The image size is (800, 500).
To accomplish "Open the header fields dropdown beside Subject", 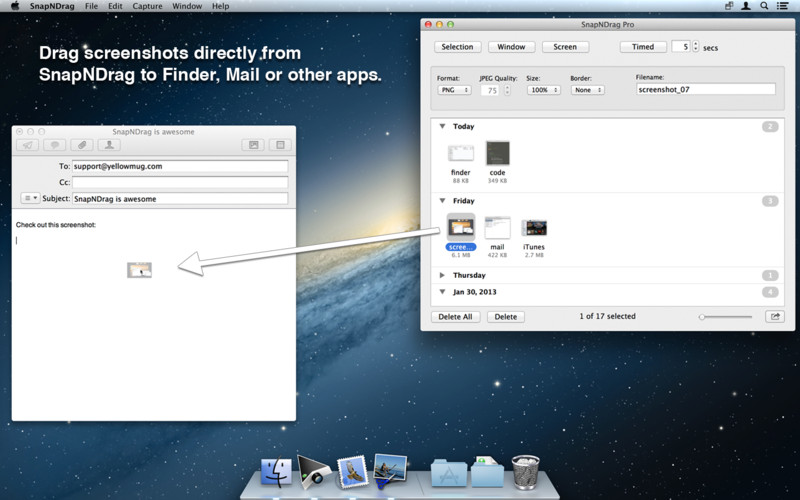I will click(x=30, y=198).
